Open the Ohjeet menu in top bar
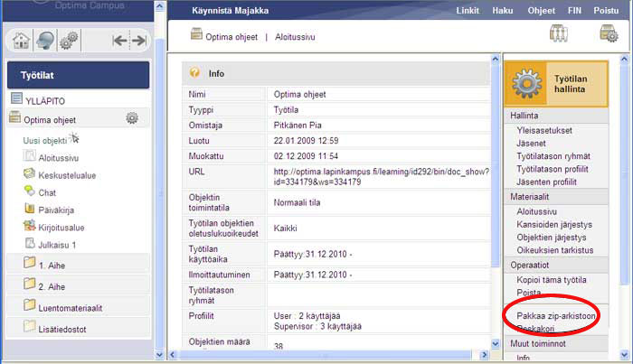 click(542, 11)
